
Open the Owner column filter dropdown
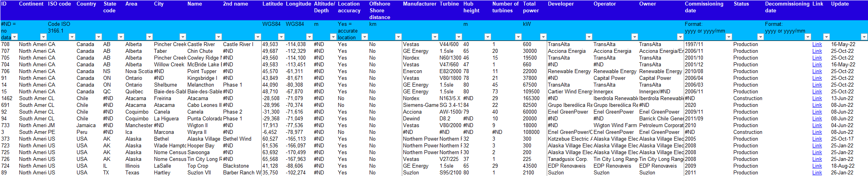coord(680,37)
